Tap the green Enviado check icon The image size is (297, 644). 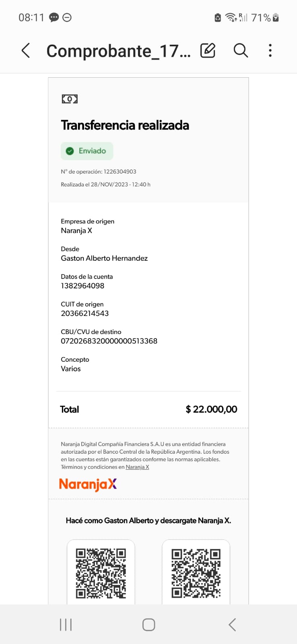click(70, 151)
